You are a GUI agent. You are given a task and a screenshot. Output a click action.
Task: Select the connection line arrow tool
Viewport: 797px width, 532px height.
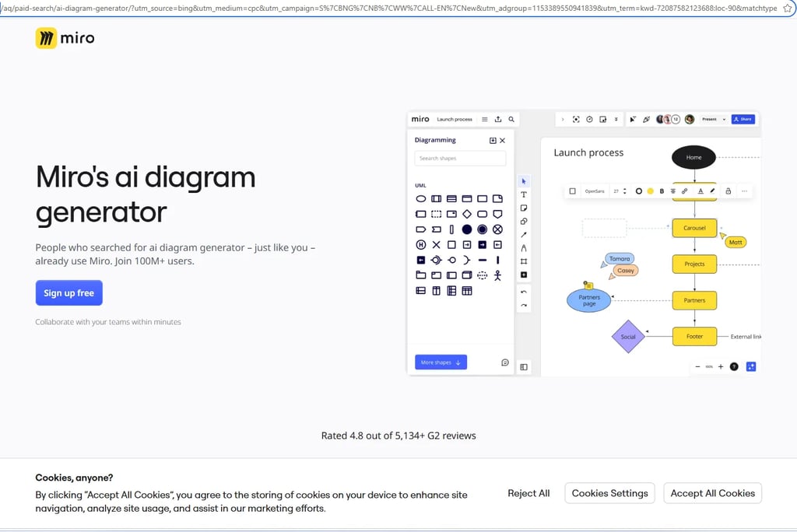[x=524, y=235]
